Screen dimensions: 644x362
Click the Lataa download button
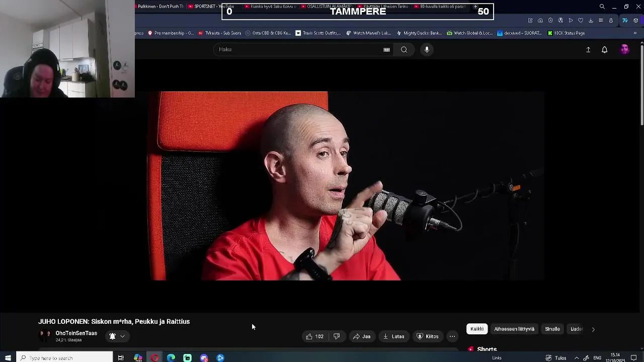click(394, 336)
